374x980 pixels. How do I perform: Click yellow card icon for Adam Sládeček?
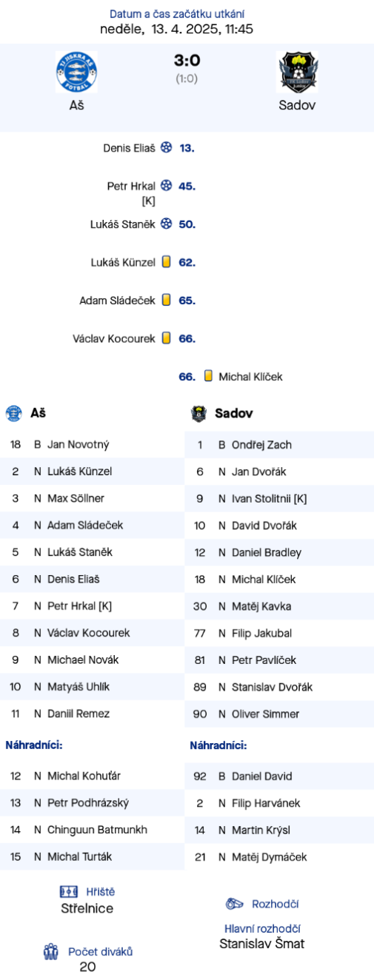point(167,300)
